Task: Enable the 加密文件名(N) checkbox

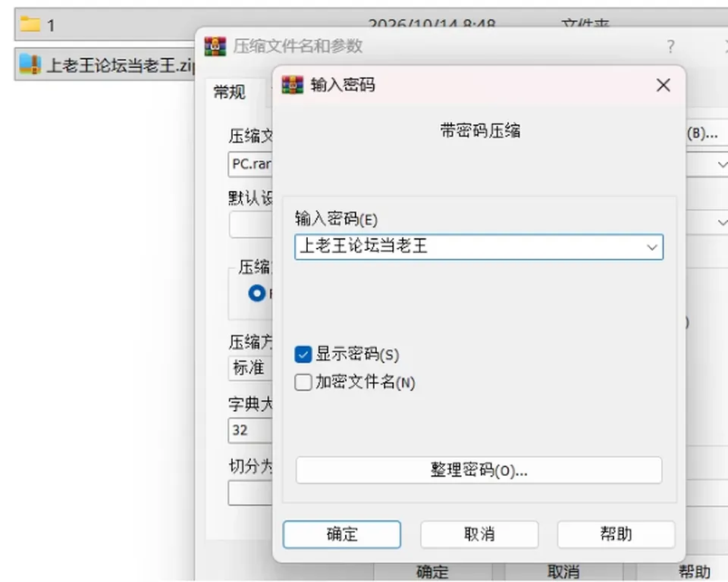Action: click(303, 383)
